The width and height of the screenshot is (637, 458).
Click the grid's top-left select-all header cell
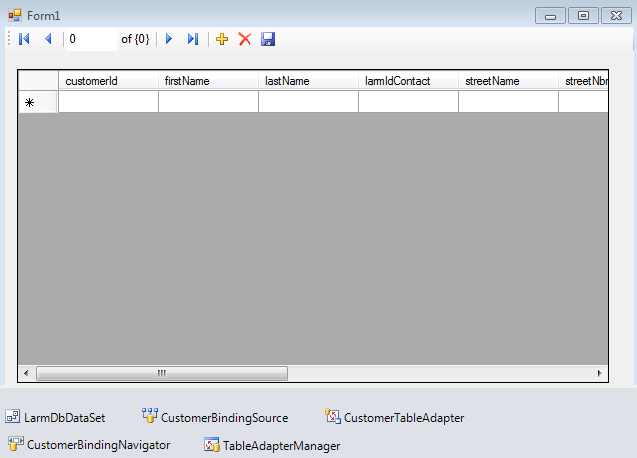[x=38, y=80]
